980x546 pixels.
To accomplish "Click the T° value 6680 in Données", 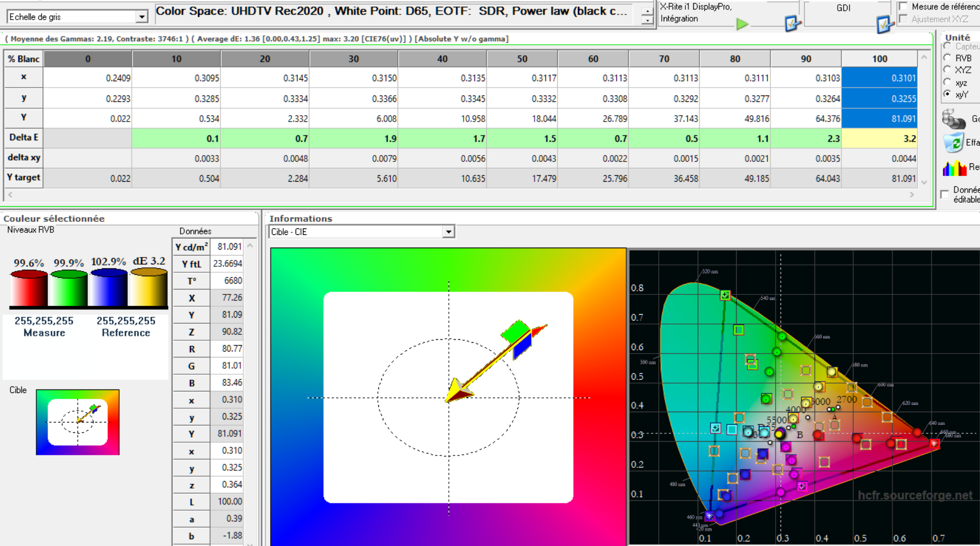I will 227,281.
